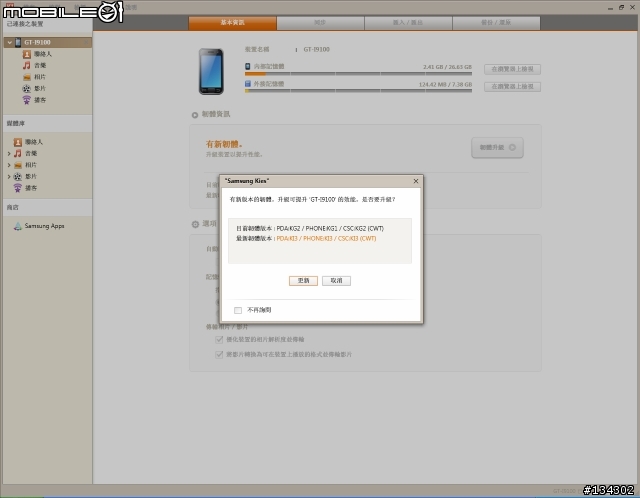Collapse the GT-I9100 device tree node
Image resolution: width=640 pixels, height=498 pixels.
[x=9, y=42]
